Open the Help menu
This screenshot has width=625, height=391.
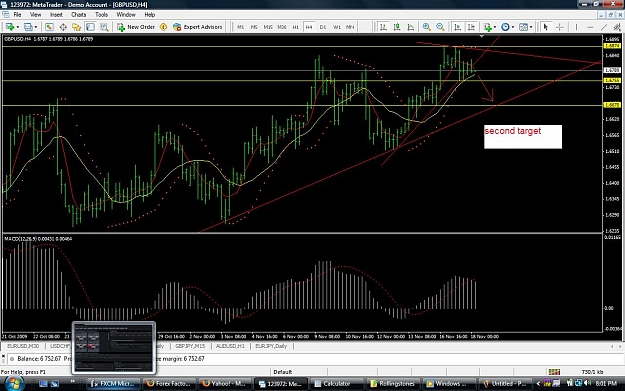point(149,15)
